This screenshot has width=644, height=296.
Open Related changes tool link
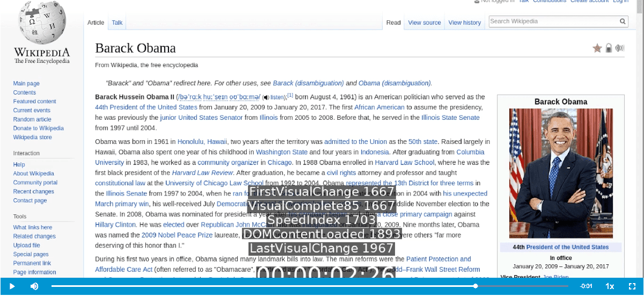coord(34,236)
